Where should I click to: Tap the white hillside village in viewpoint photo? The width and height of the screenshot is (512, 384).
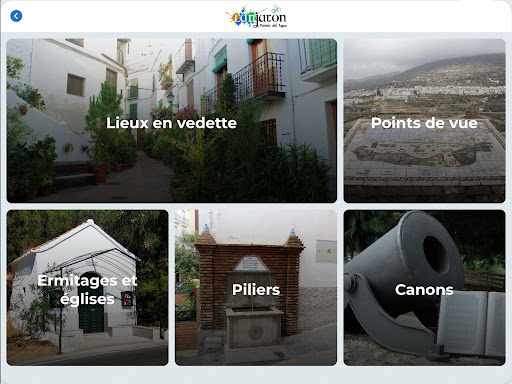433,91
